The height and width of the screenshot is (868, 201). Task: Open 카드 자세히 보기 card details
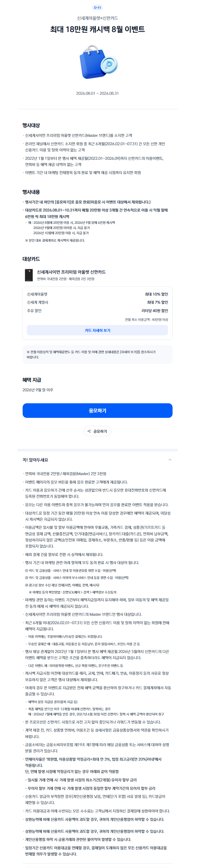(x=97, y=330)
